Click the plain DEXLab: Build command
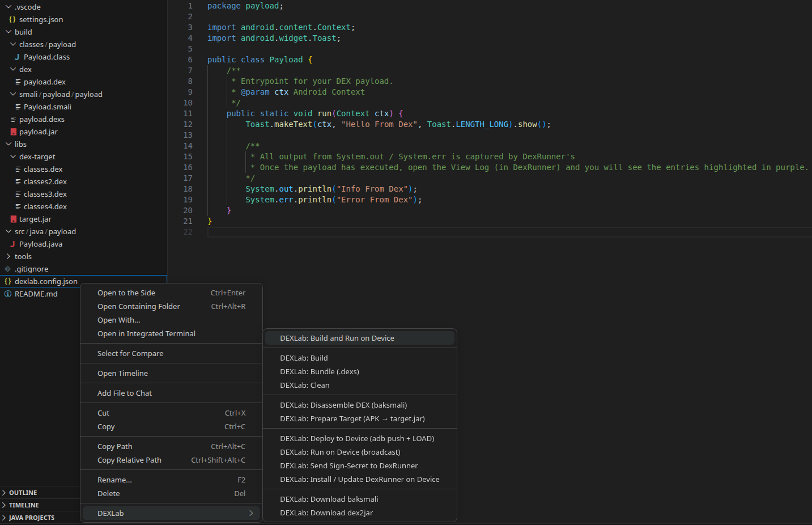 [x=360, y=358]
